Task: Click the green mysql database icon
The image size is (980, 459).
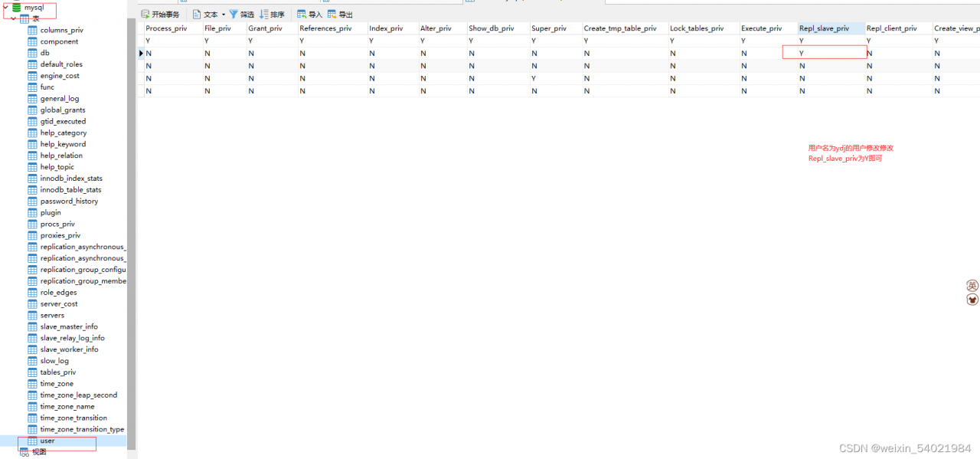Action: click(x=16, y=7)
